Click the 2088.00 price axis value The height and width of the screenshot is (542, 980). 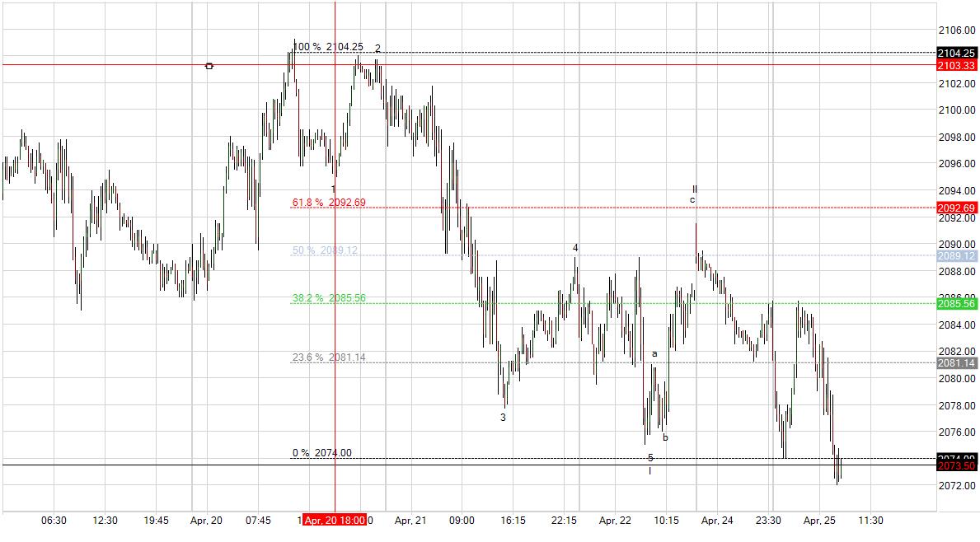[957, 272]
